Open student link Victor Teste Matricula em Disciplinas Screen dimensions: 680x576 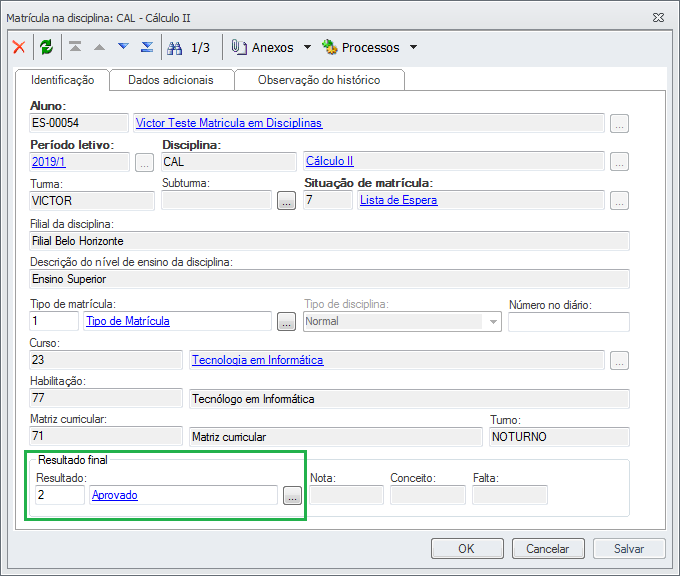point(229,123)
